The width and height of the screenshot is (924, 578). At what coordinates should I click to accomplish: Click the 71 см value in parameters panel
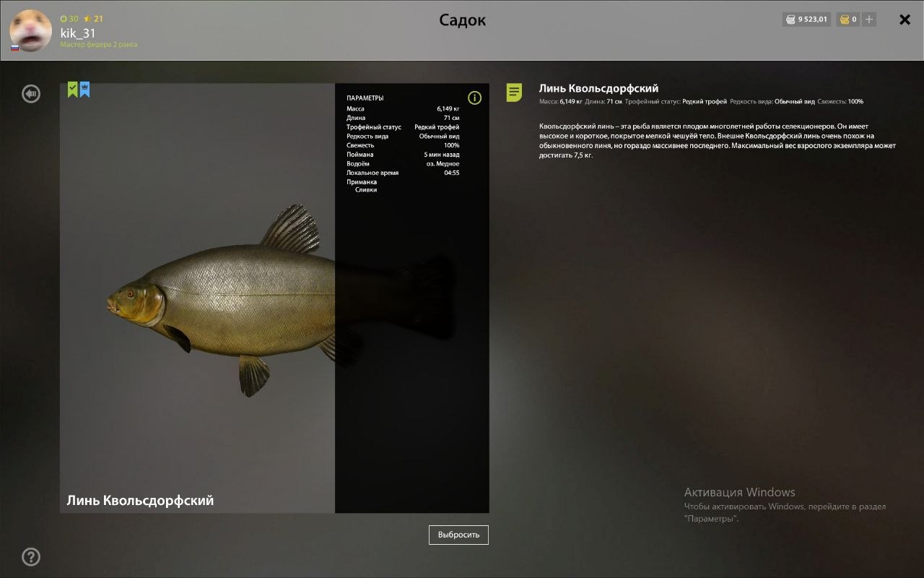[452, 118]
